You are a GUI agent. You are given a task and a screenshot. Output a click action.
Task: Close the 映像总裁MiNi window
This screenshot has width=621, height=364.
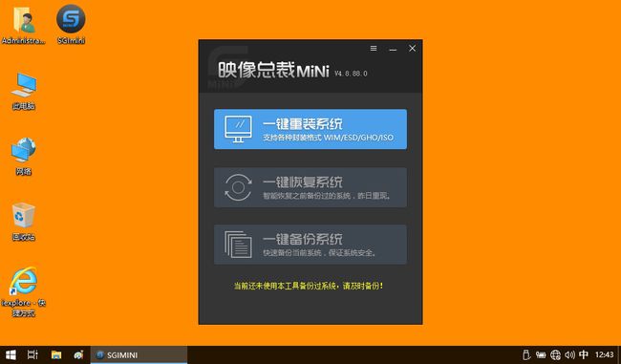[413, 49]
